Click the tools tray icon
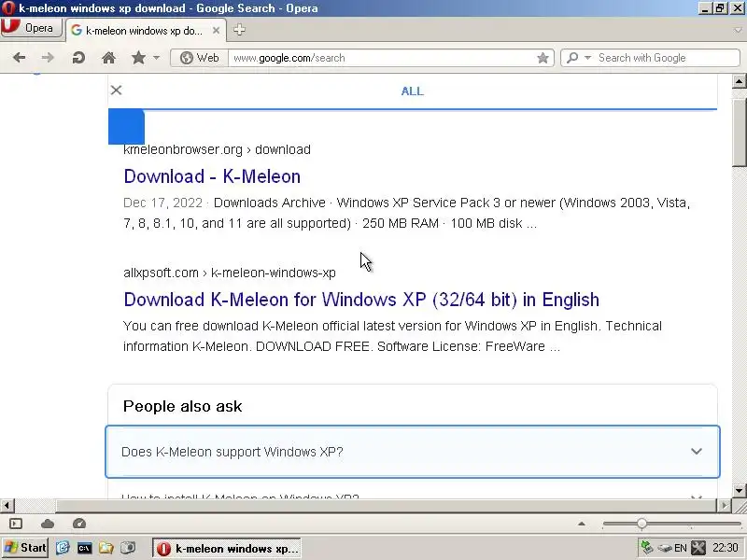This screenshot has width=747, height=560. point(698,548)
